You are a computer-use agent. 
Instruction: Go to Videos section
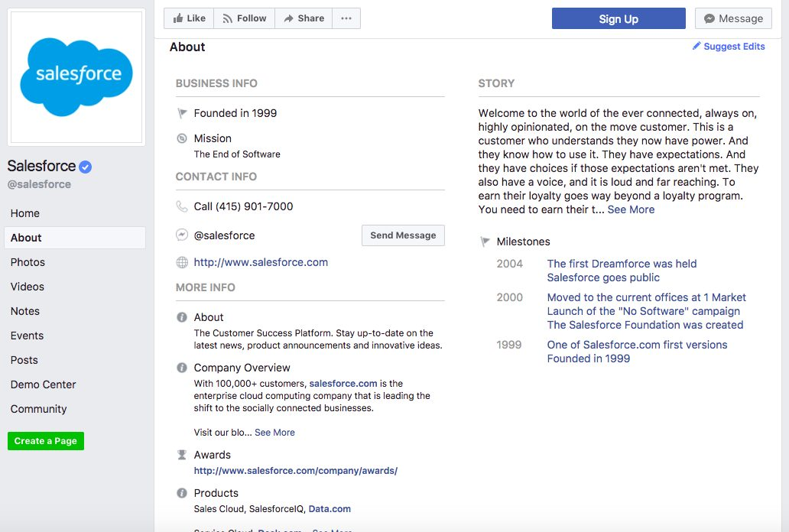coord(75,287)
